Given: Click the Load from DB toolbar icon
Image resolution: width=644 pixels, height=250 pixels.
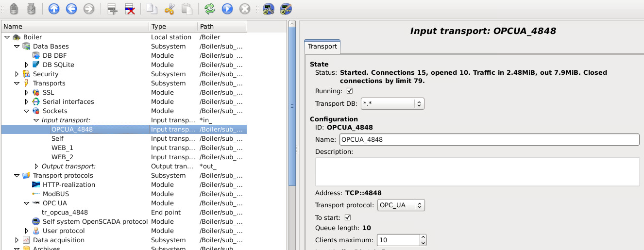Looking at the screenshot, I should coord(14,9).
